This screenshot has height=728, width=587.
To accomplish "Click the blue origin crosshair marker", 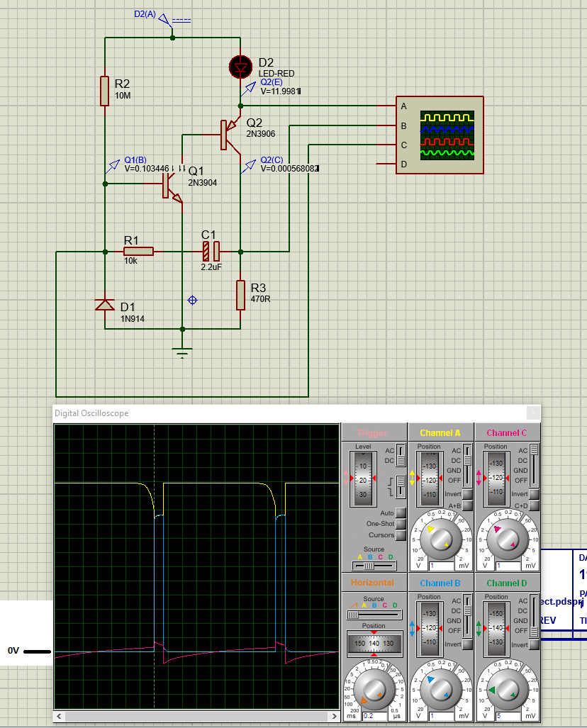I will (x=192, y=301).
